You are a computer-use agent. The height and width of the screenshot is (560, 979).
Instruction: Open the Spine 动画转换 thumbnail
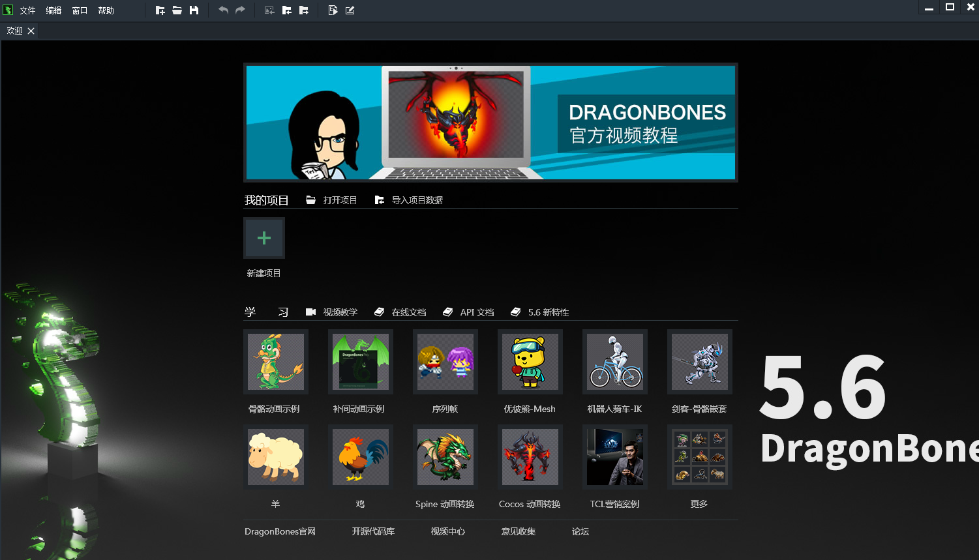click(445, 457)
